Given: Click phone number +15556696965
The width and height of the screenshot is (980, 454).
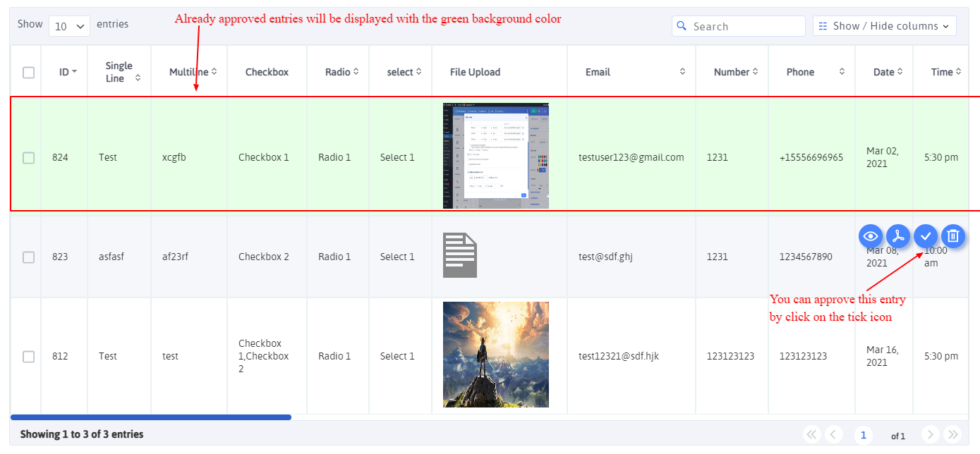Looking at the screenshot, I should 811,157.
